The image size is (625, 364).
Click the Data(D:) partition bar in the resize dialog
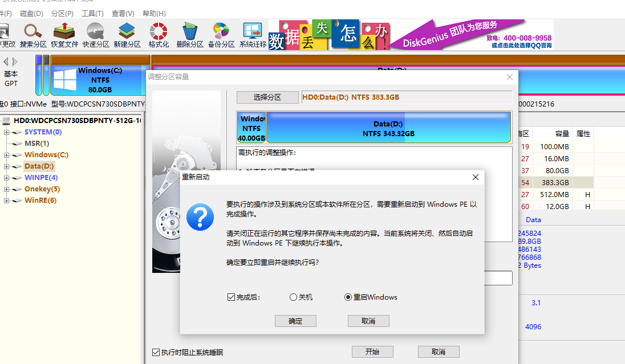click(x=388, y=128)
